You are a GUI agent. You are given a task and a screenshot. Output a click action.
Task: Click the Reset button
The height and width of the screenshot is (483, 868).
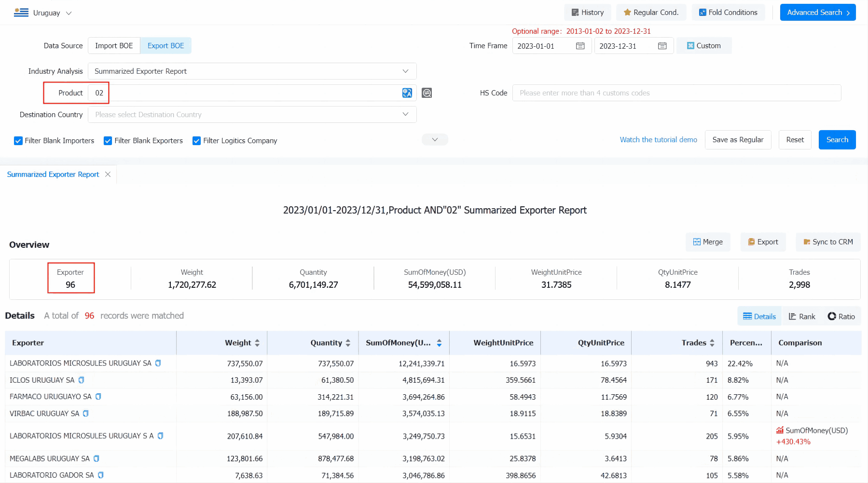[795, 140]
